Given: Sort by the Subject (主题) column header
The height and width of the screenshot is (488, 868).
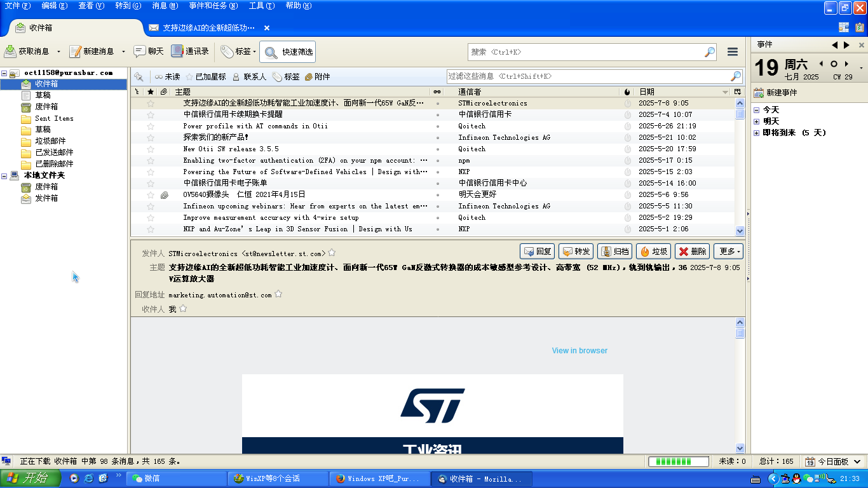Looking at the screenshot, I should [x=302, y=92].
